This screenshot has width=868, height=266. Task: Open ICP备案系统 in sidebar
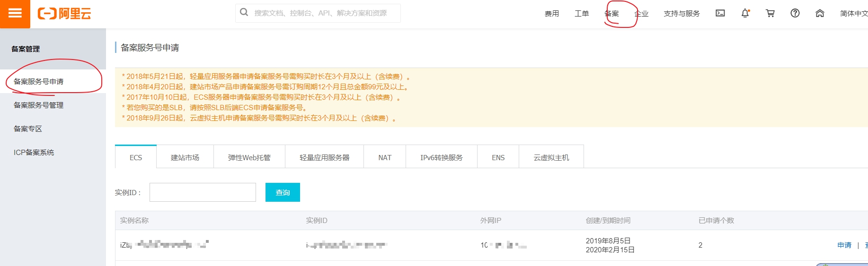tap(34, 152)
